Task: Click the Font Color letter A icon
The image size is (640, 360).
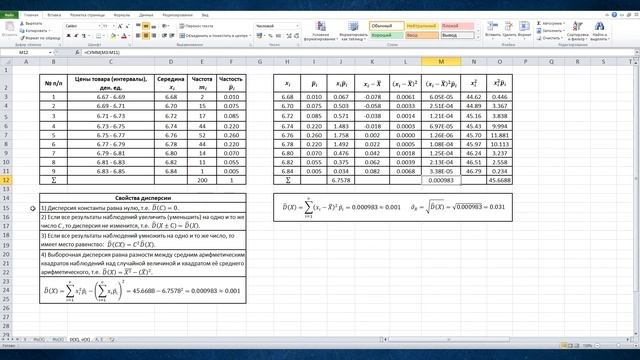Action: click(124, 36)
